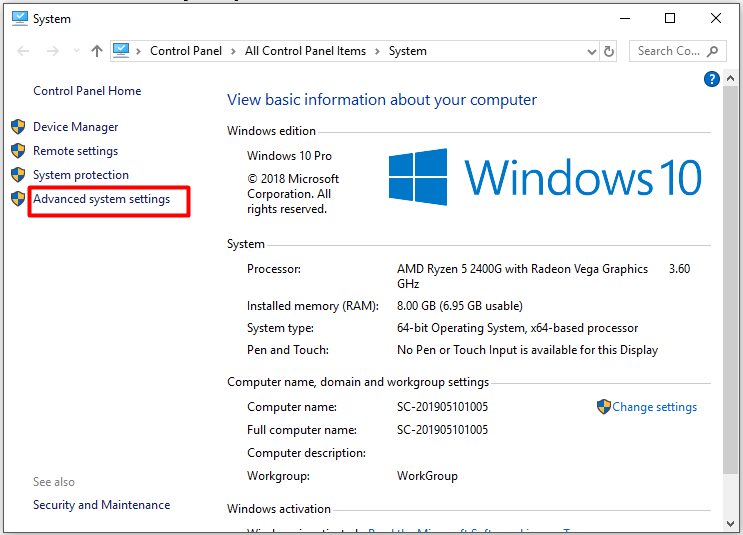Click the 8.00 GB installed memory value
Screen dimensions: 743x535
[x=460, y=306]
